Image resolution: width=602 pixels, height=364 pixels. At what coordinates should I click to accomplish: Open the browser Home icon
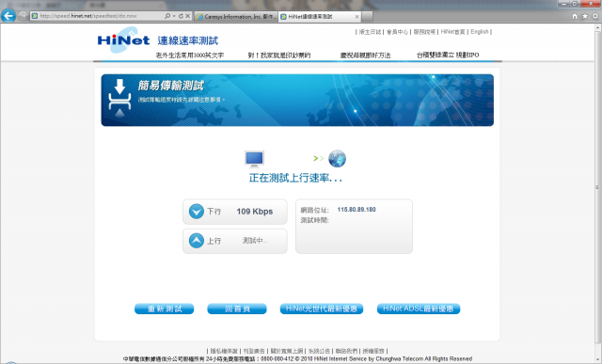pos(575,16)
